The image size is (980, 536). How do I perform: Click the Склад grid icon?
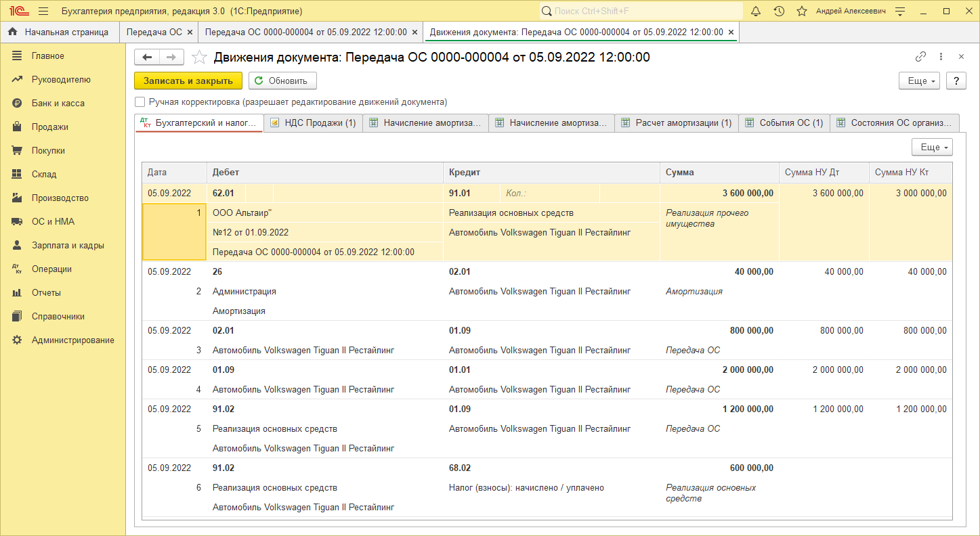point(18,174)
